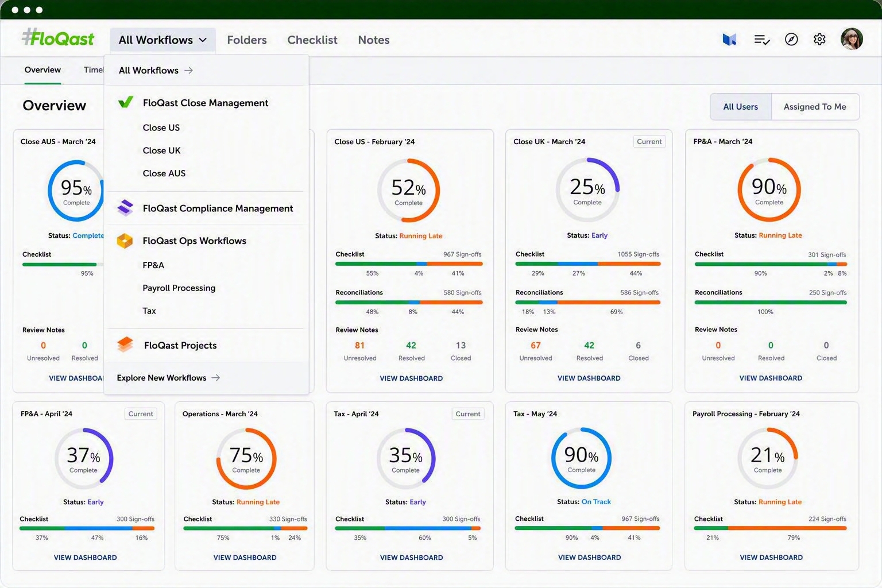Screen dimensions: 882x588
Task: Select Close US in the dropdown
Action: 161,127
